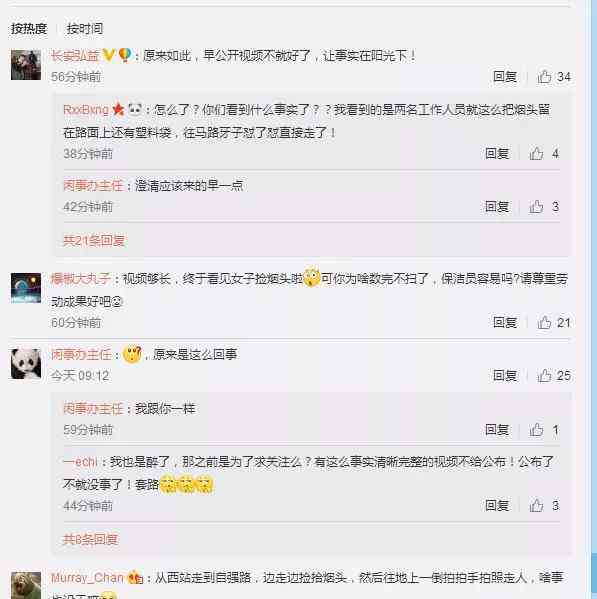Switch to sort by 按热度
This screenshot has height=599, width=597.
(29, 29)
